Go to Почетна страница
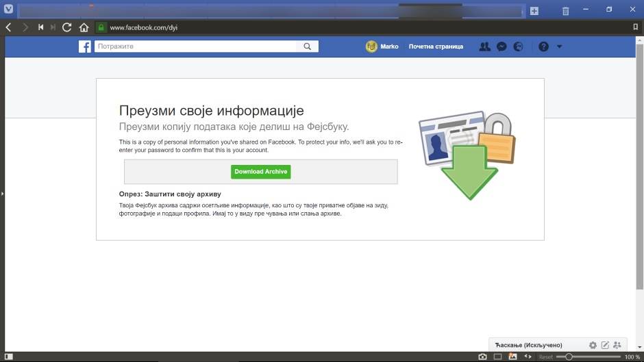Image resolution: width=644 pixels, height=362 pixels. (x=436, y=47)
